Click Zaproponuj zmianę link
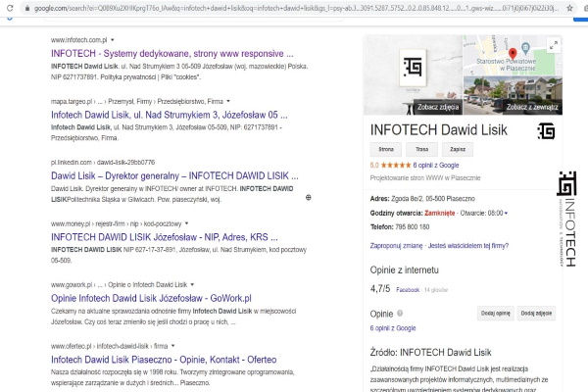 tap(396, 246)
